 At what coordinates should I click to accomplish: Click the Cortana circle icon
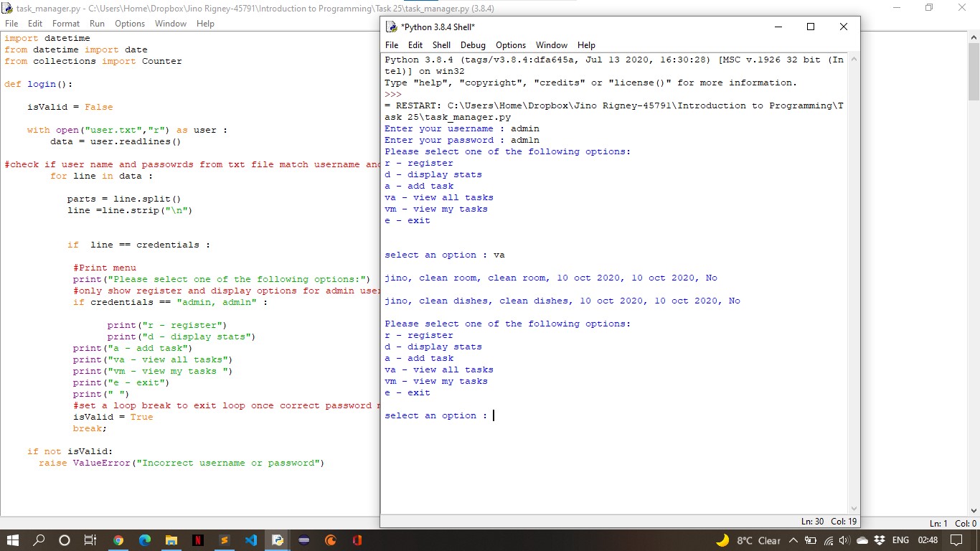pyautogui.click(x=65, y=540)
